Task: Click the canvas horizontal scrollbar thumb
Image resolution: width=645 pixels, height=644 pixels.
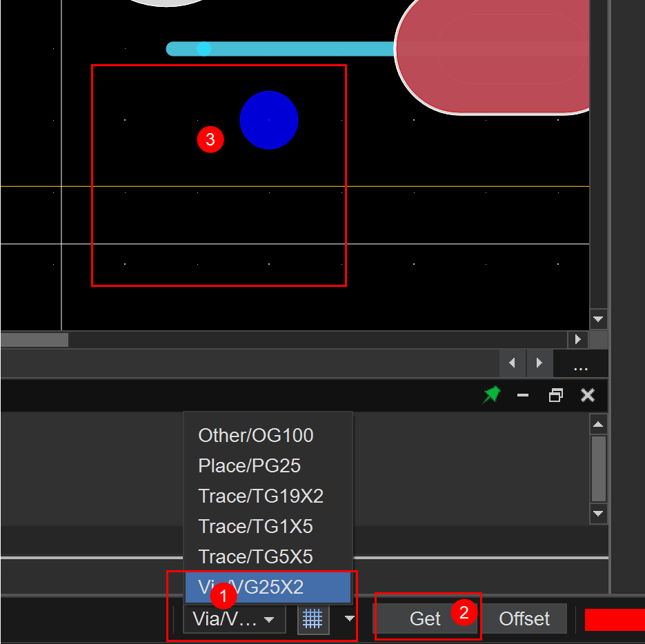Action: point(34,340)
